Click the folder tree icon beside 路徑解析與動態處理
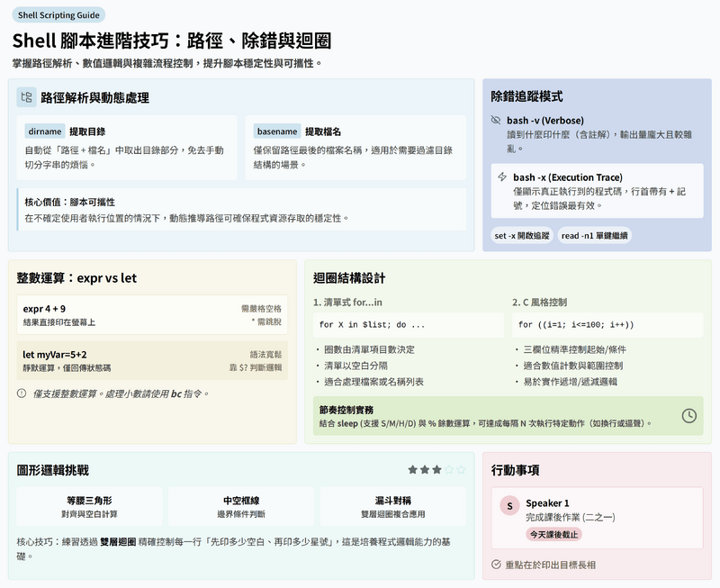The width and height of the screenshot is (720, 588). [27, 97]
